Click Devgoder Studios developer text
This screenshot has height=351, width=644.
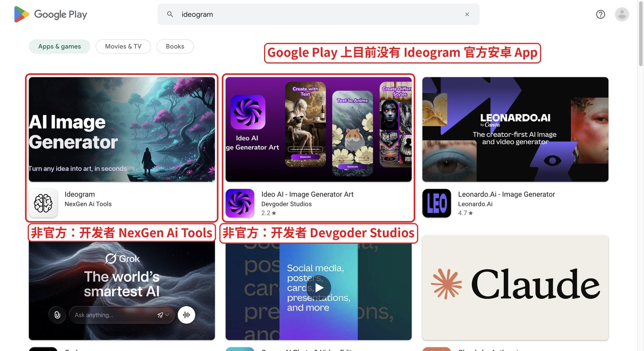point(287,204)
